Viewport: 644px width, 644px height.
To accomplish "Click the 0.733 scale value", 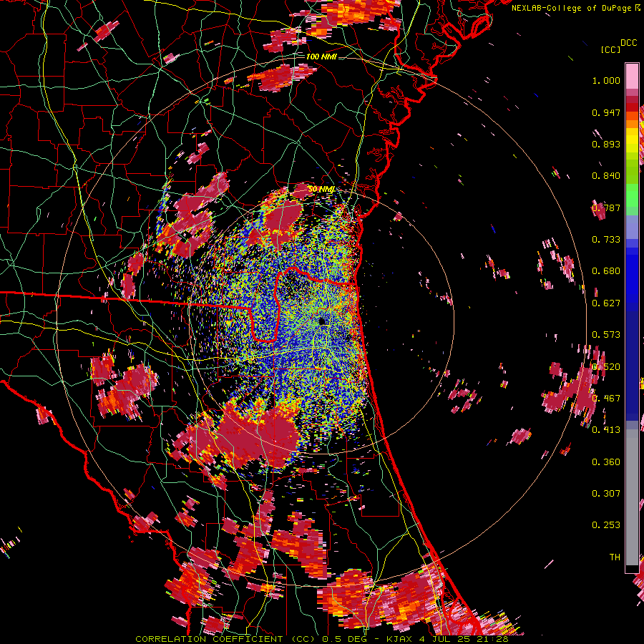I will [606, 240].
